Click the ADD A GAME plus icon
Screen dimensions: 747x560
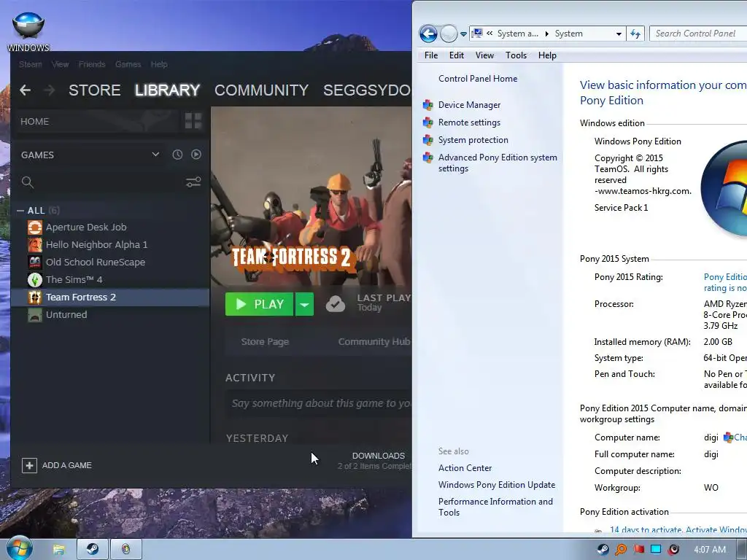(29, 465)
